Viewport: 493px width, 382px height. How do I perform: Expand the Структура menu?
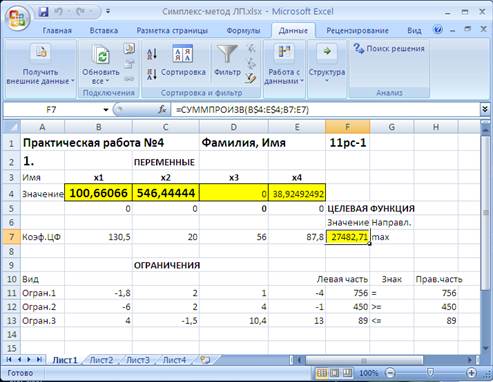(x=327, y=63)
